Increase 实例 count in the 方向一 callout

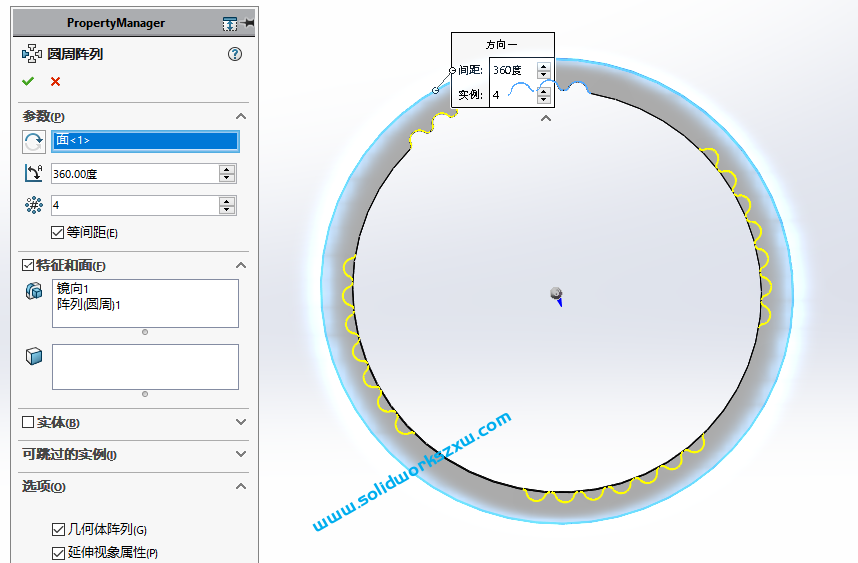[543, 91]
